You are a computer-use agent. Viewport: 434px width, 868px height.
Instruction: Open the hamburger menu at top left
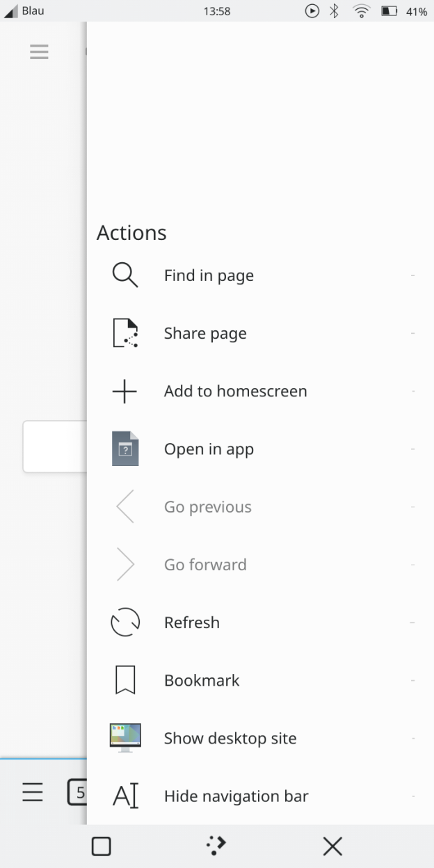click(39, 51)
